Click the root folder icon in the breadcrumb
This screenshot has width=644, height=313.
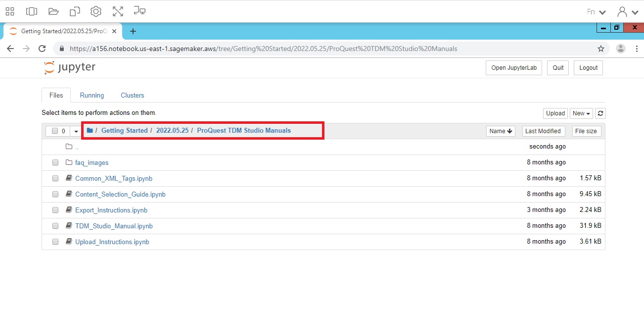pos(90,131)
